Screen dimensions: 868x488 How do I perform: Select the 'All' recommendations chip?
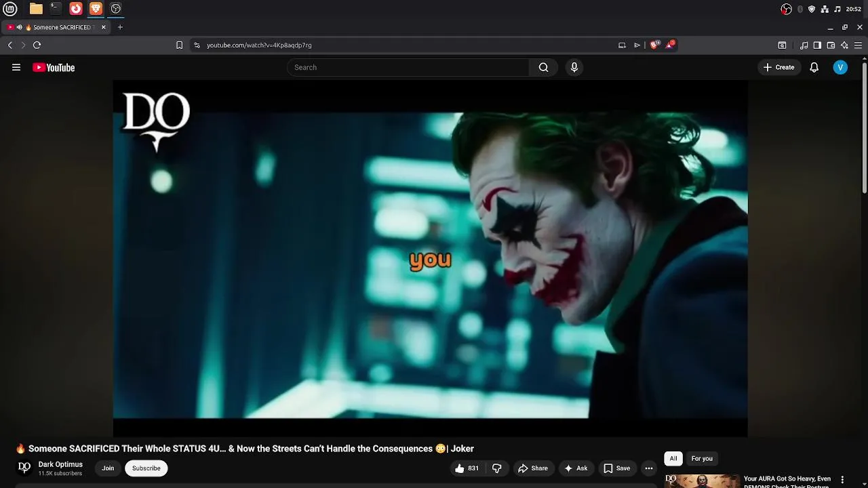(673, 458)
